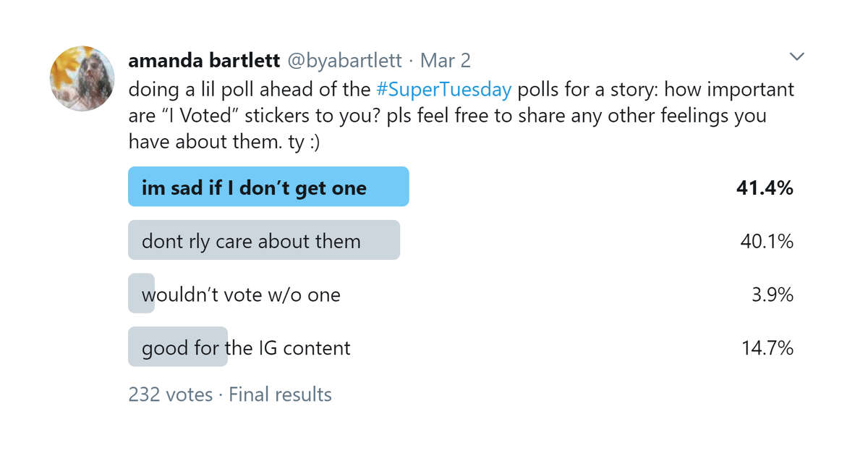Click the 'Final results' label
This screenshot has height=461, width=868.
coord(280,394)
